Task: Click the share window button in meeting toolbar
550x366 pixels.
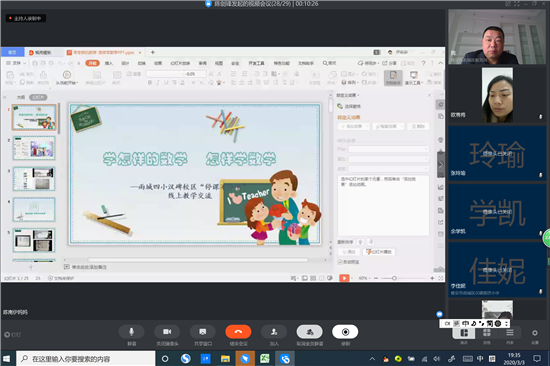Action: [x=202, y=332]
